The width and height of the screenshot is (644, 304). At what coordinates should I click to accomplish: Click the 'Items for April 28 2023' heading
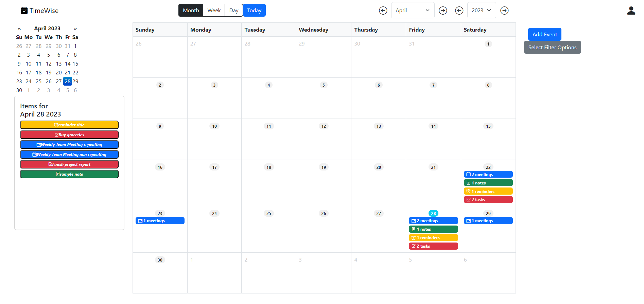40,110
